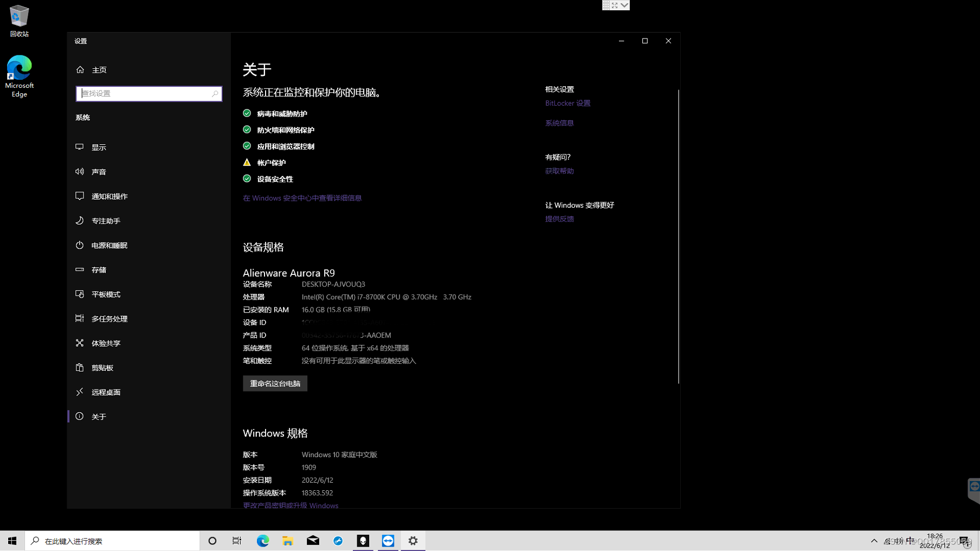Click 应用和浏览器控制 status icon
This screenshot has width=980, height=551.
pyautogui.click(x=247, y=146)
